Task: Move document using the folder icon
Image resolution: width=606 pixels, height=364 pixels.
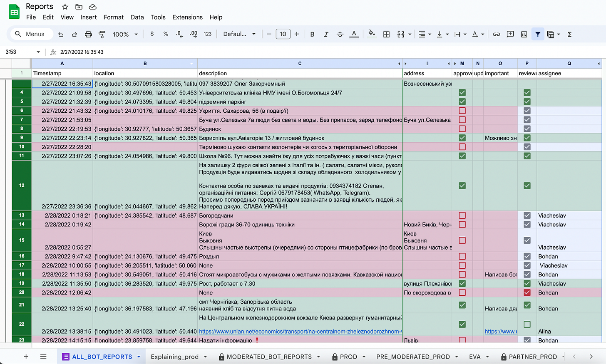Action: tap(79, 7)
